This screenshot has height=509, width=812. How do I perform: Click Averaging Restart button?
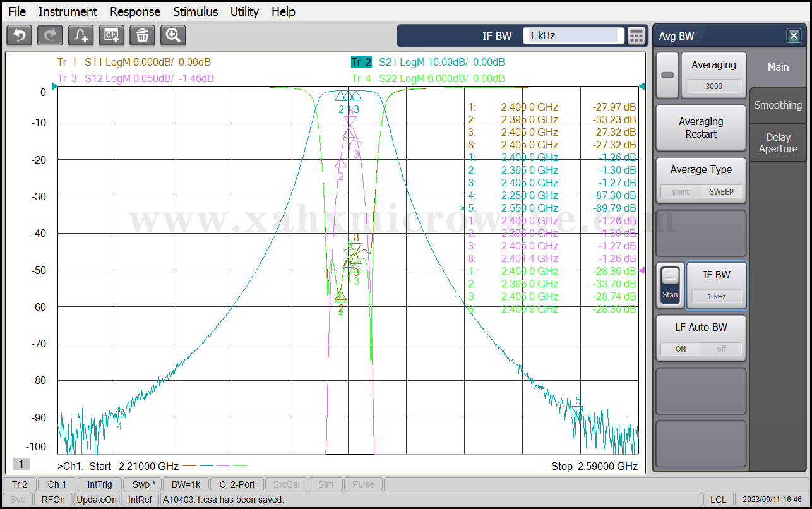701,128
